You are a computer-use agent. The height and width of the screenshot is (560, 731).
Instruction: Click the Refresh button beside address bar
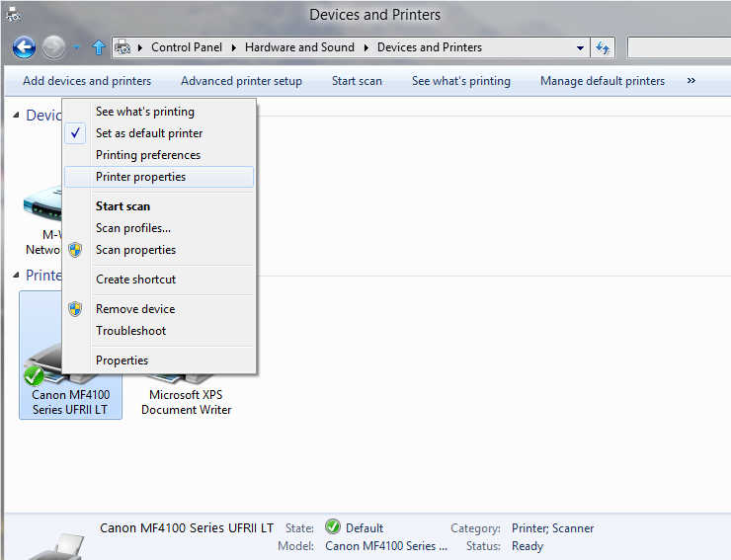604,47
